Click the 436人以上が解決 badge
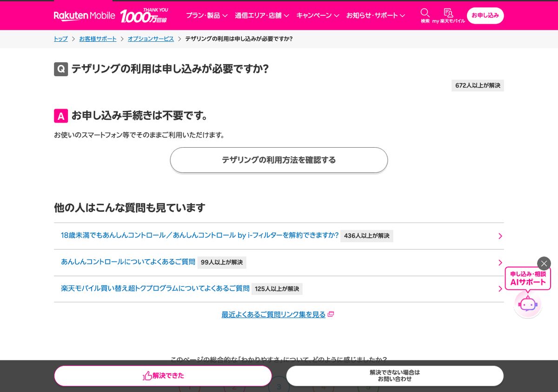Image resolution: width=558 pixels, height=392 pixels. pos(366,236)
